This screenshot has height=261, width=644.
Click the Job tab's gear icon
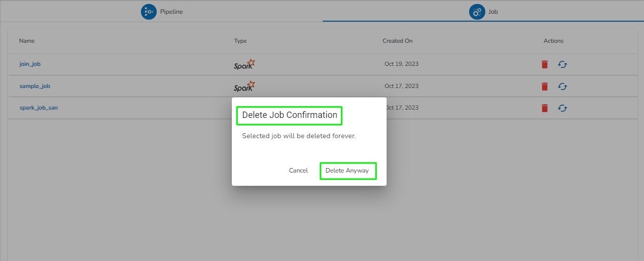(x=477, y=12)
